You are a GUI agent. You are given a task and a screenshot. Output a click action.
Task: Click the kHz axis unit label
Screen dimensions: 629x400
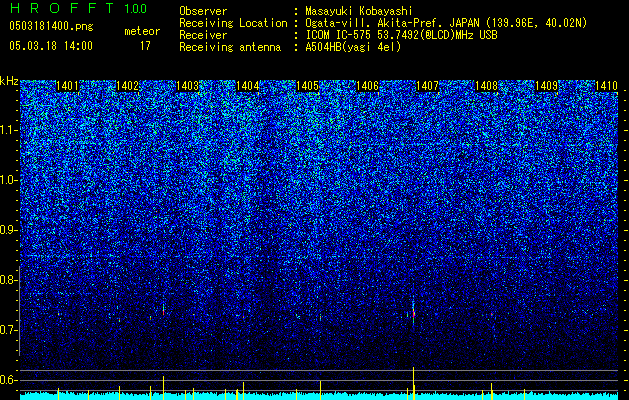[9, 81]
